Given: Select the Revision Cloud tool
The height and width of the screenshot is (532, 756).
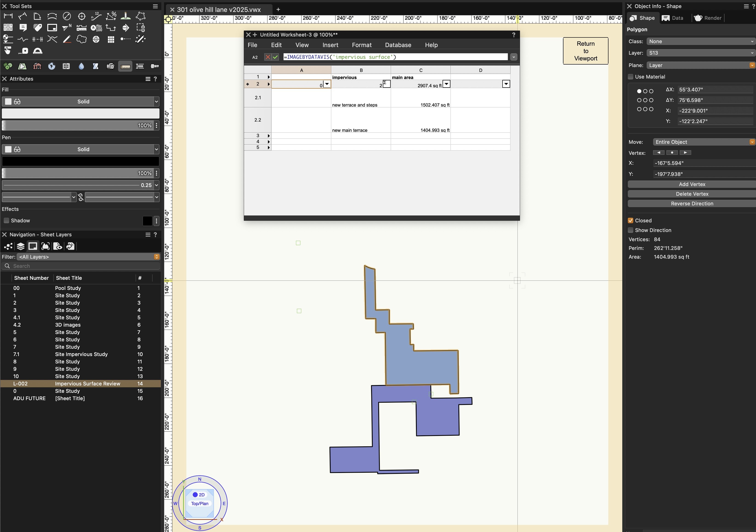Looking at the screenshot, I should click(81, 40).
